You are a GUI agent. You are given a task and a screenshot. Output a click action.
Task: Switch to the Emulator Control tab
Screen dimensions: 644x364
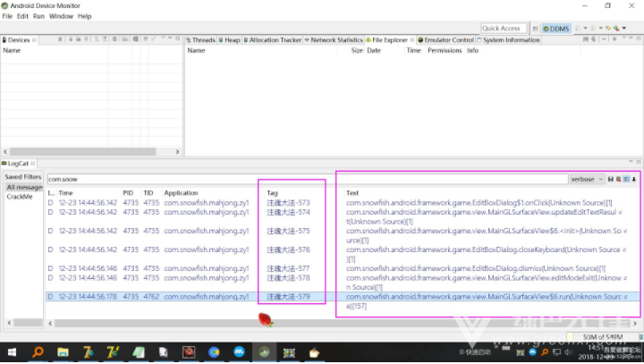click(x=445, y=40)
